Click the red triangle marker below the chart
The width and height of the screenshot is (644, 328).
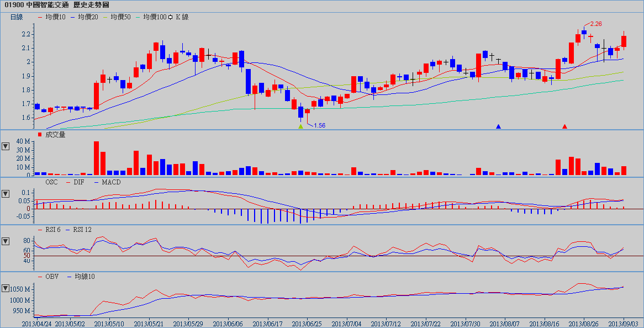564,126
